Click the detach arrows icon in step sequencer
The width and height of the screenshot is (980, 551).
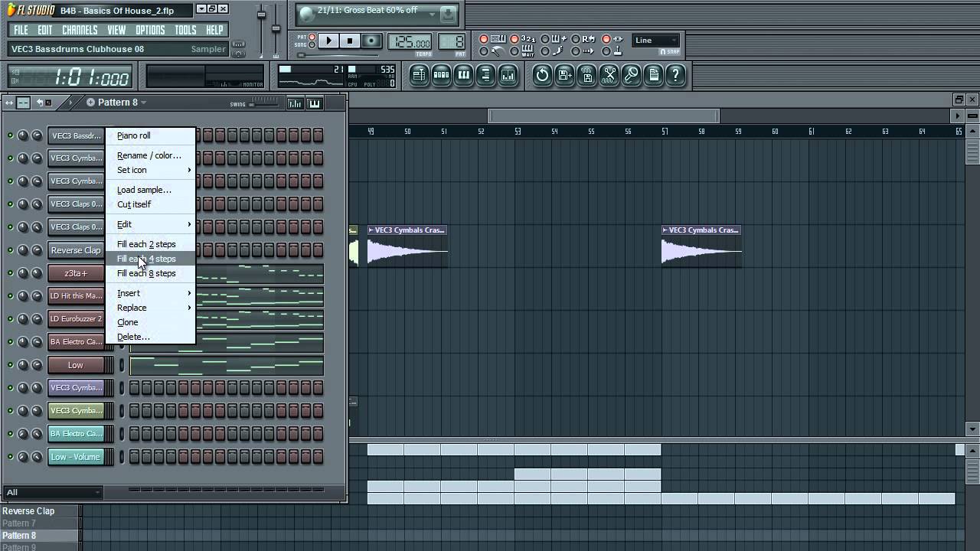(9, 103)
